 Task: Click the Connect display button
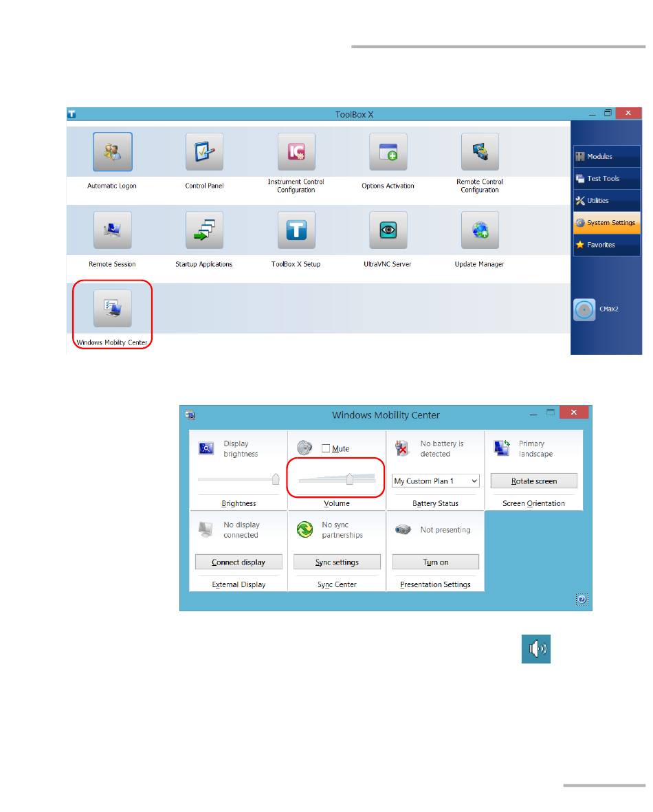239,562
